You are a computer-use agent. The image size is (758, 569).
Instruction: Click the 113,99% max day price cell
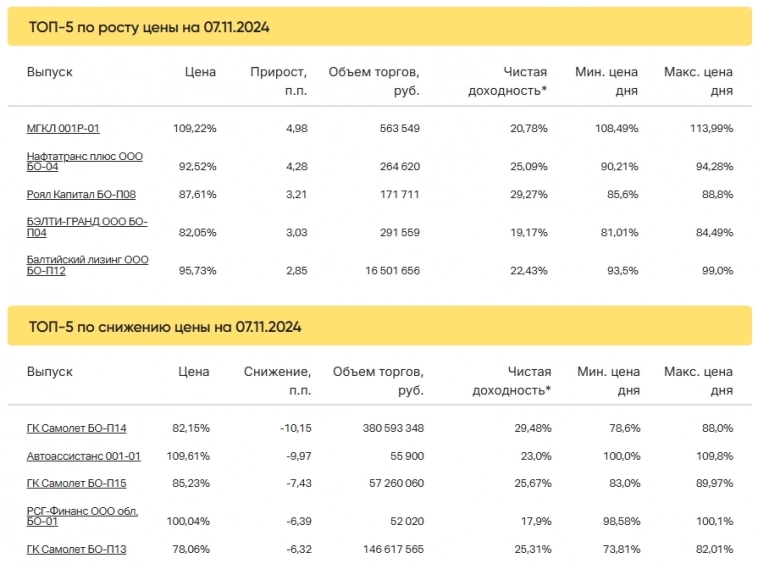pyautogui.click(x=711, y=129)
